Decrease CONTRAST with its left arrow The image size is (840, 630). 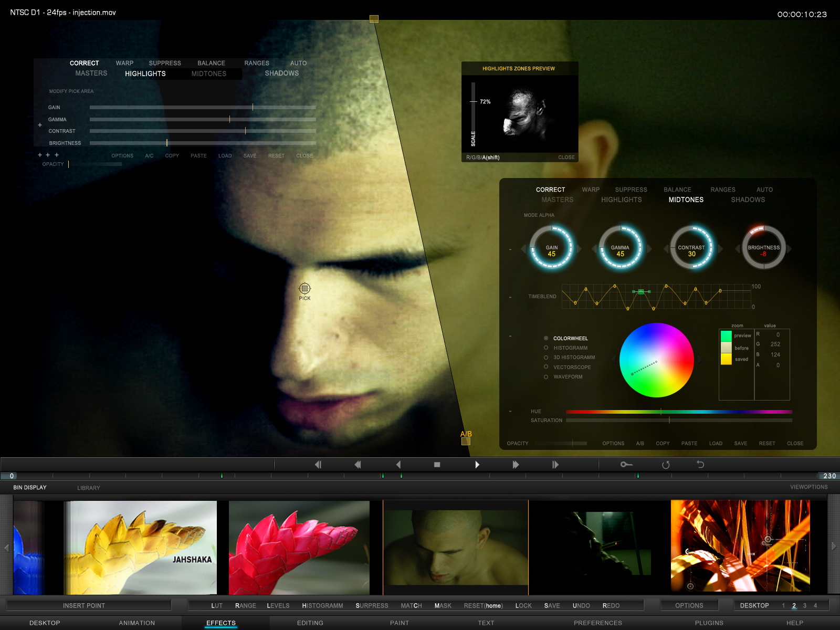pos(666,249)
